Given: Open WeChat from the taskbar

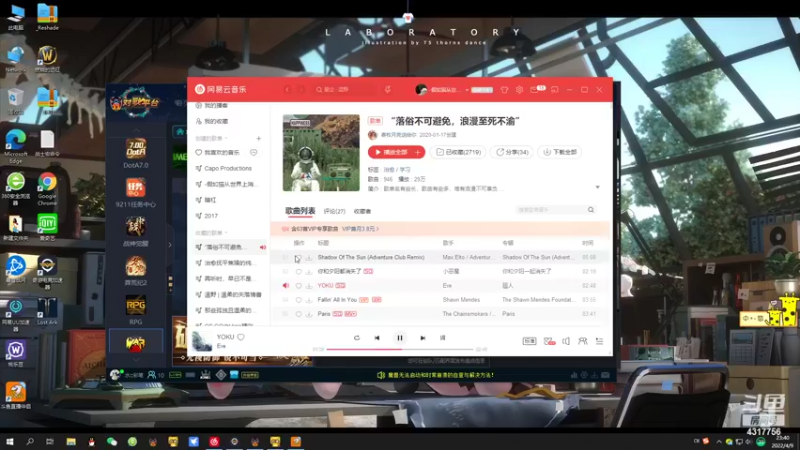Looking at the screenshot, I should (112, 442).
